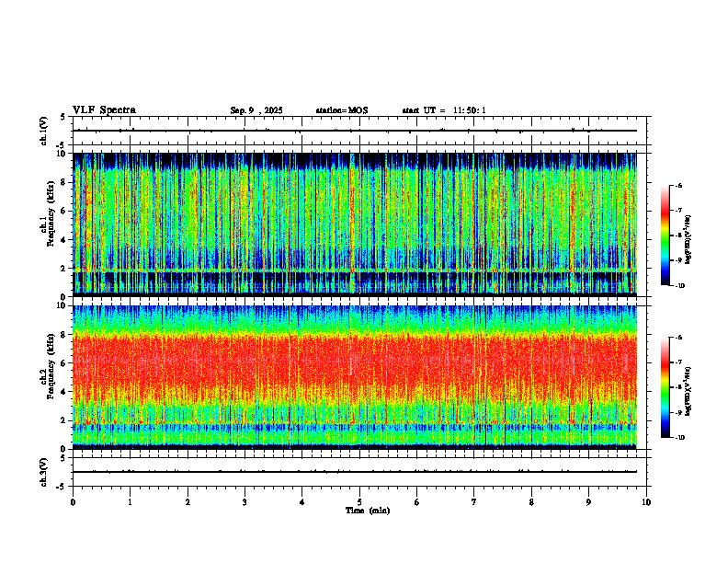Click time axis tick label 1
This screenshot has width=728, height=563.
coord(130,502)
